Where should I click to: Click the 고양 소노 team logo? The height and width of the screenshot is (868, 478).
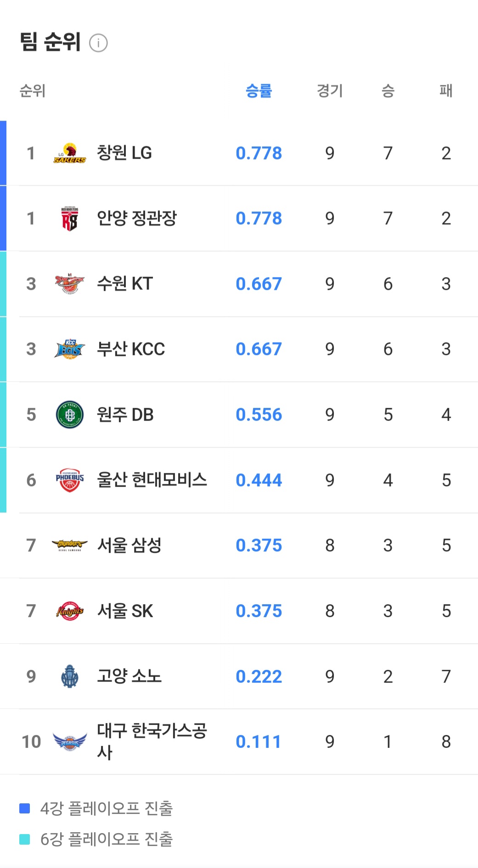pos(69,676)
